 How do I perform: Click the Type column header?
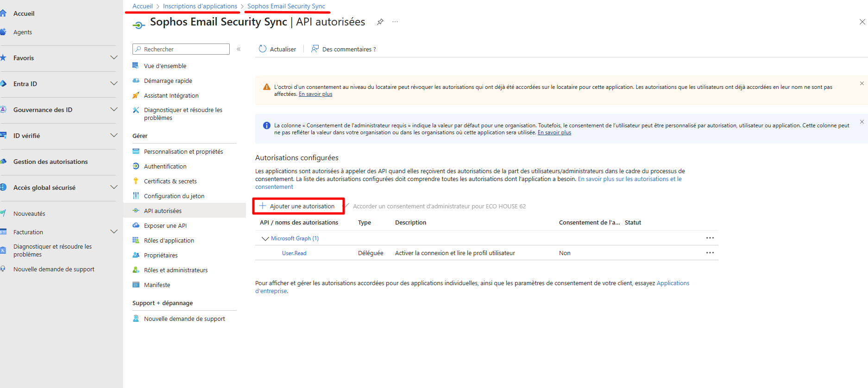[365, 222]
